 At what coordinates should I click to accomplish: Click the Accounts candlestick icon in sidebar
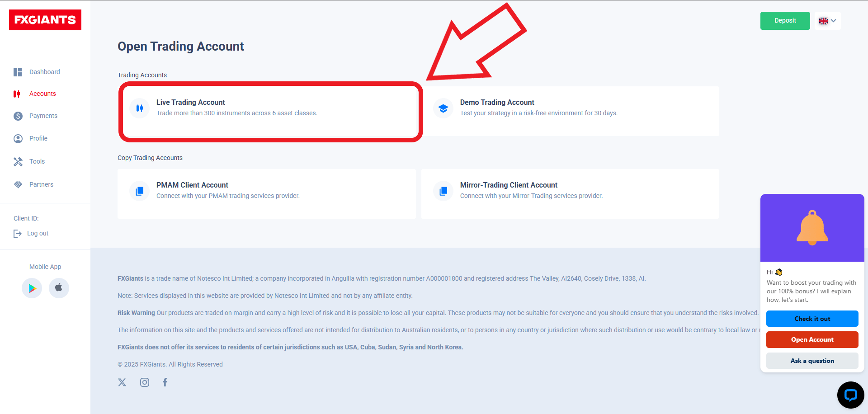point(17,94)
